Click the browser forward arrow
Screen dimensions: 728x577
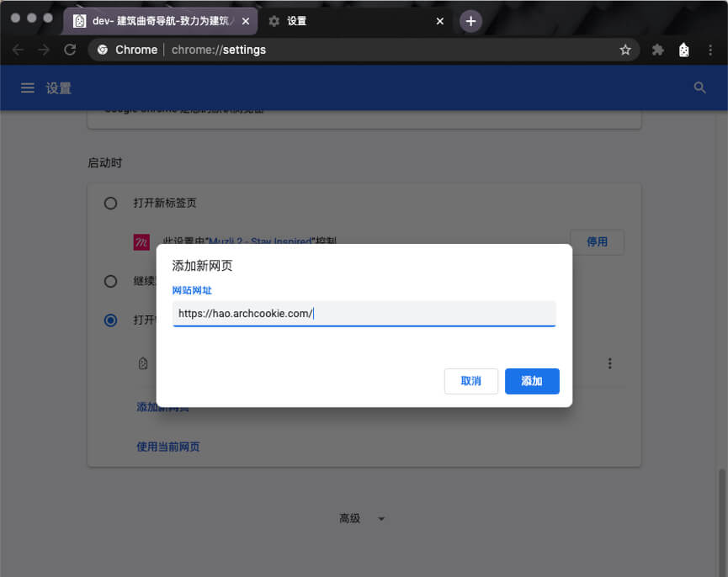point(44,50)
